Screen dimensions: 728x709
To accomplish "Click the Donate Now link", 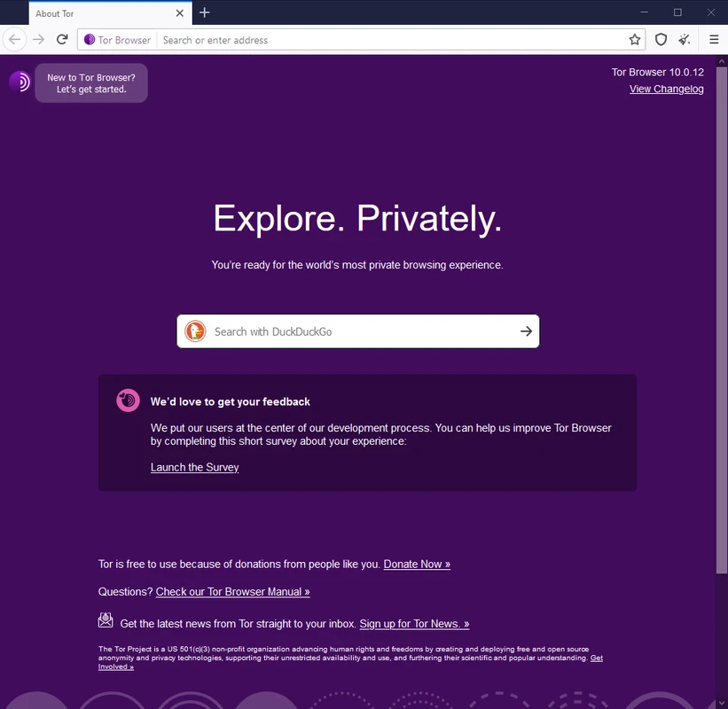I will (x=417, y=565).
